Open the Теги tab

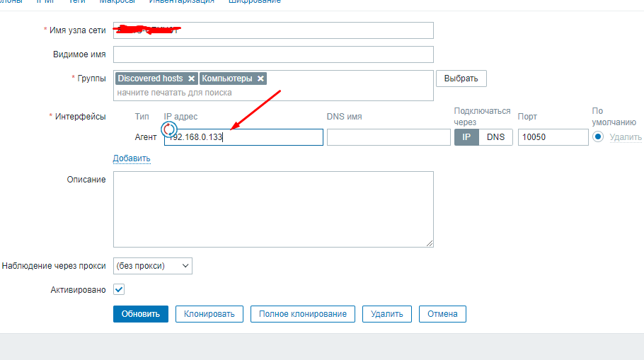point(76,1)
